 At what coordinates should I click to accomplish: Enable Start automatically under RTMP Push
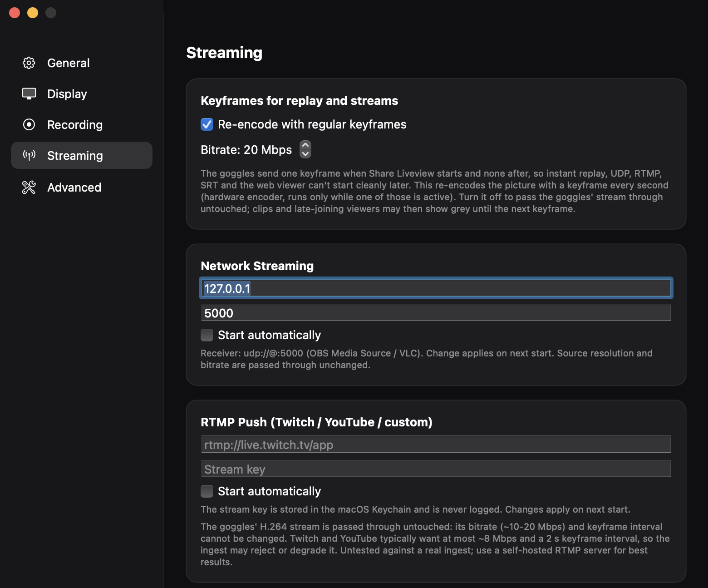(x=207, y=491)
